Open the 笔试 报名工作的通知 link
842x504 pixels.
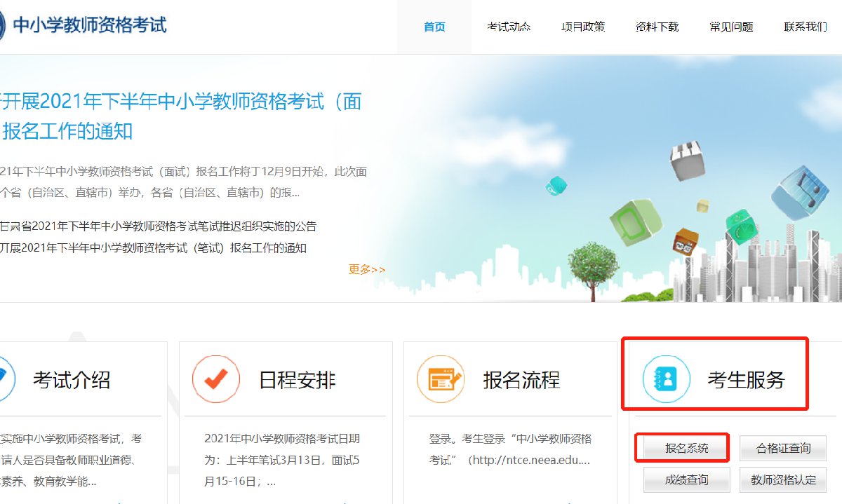(153, 248)
